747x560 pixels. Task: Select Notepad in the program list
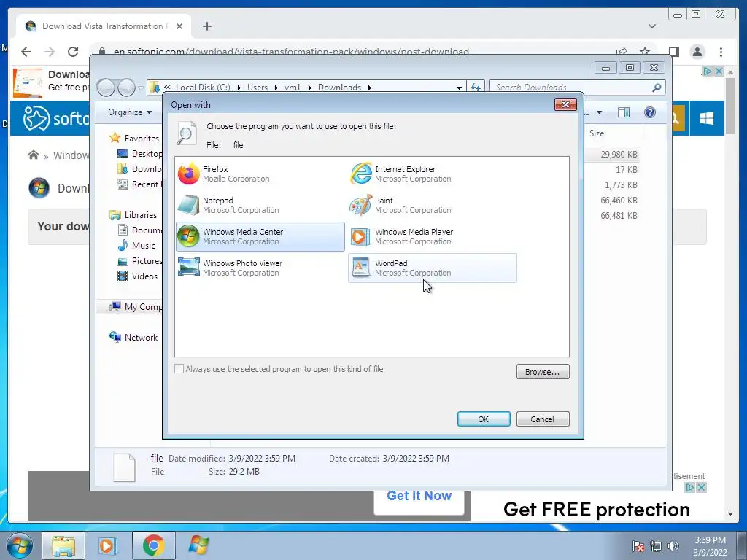[x=260, y=205]
